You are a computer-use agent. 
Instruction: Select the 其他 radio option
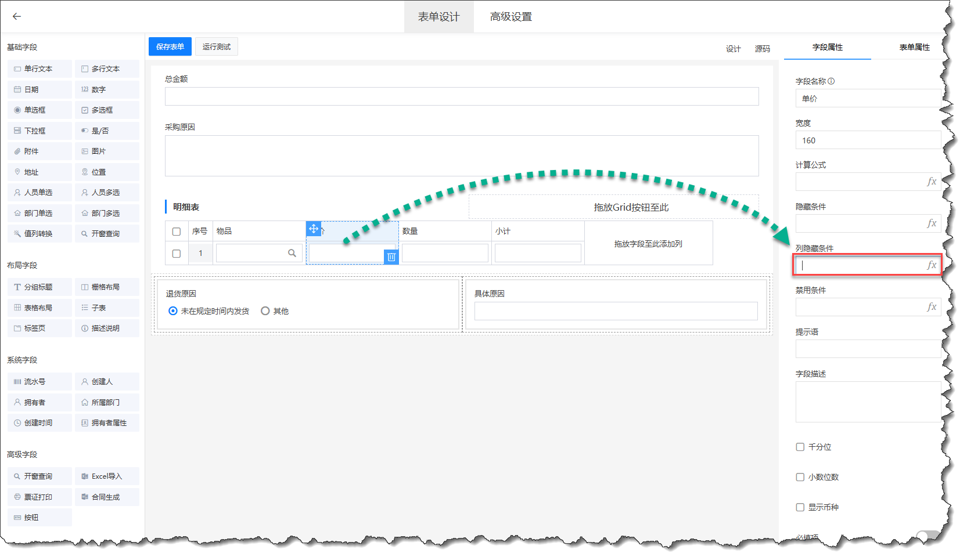[265, 311]
